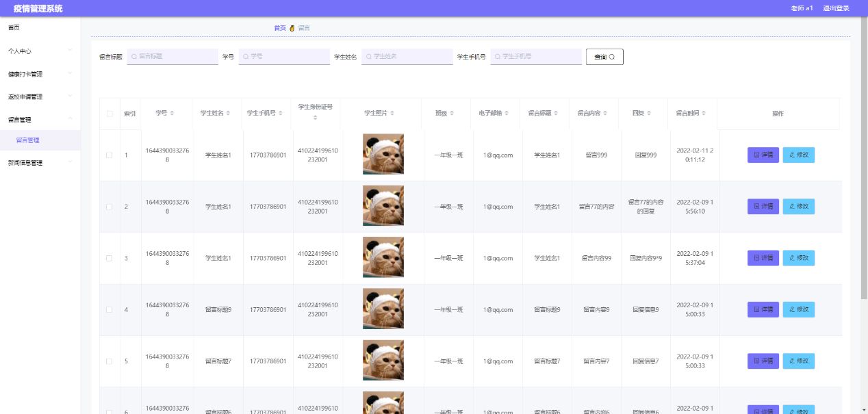
Task: Open 详情 for row 5 留言内容7
Action: 763,361
